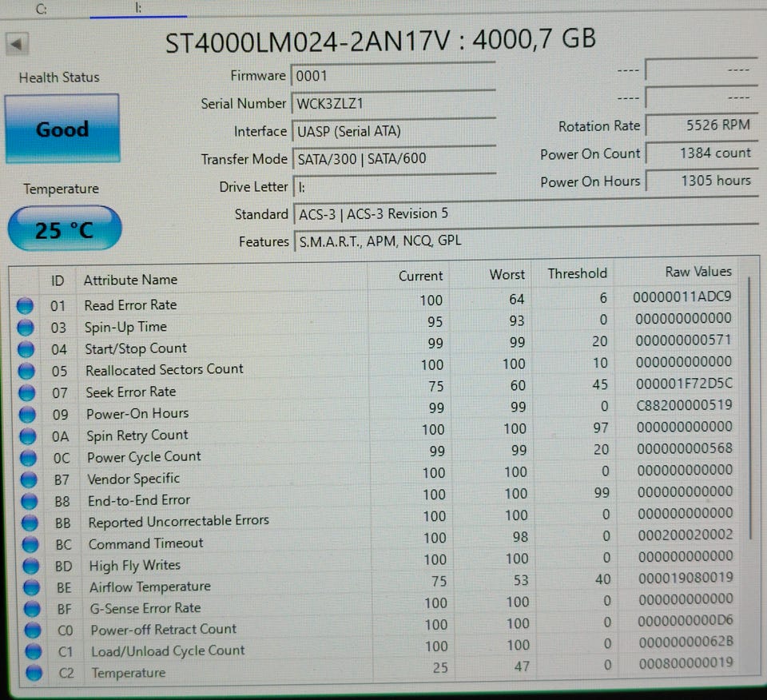Click the drive title ST4000LM024-2AN17V
Image resolution: width=767 pixels, height=700 pixels.
coord(307,42)
